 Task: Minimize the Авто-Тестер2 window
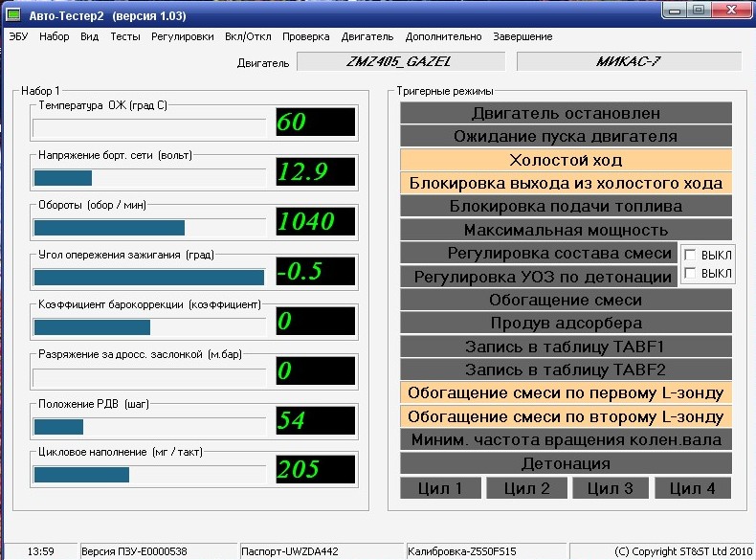click(x=675, y=11)
